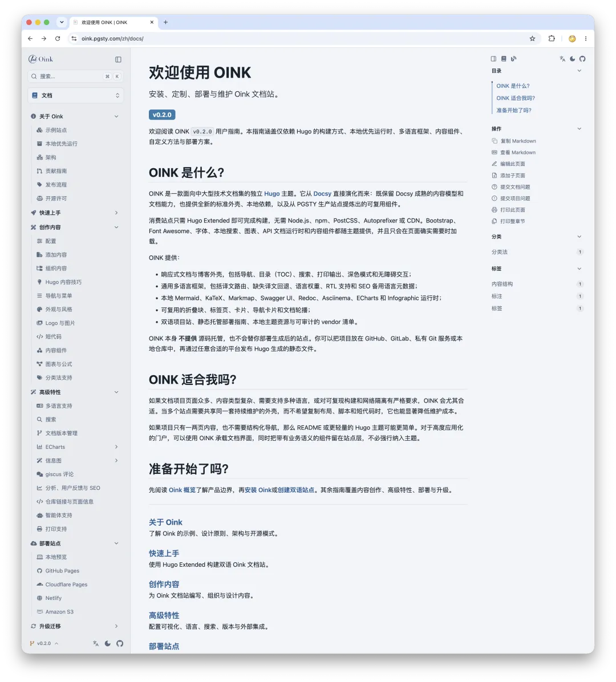Image resolution: width=616 pixels, height=682 pixels.
Task: Copy page via 复制 Markdown action
Action: pyautogui.click(x=514, y=141)
